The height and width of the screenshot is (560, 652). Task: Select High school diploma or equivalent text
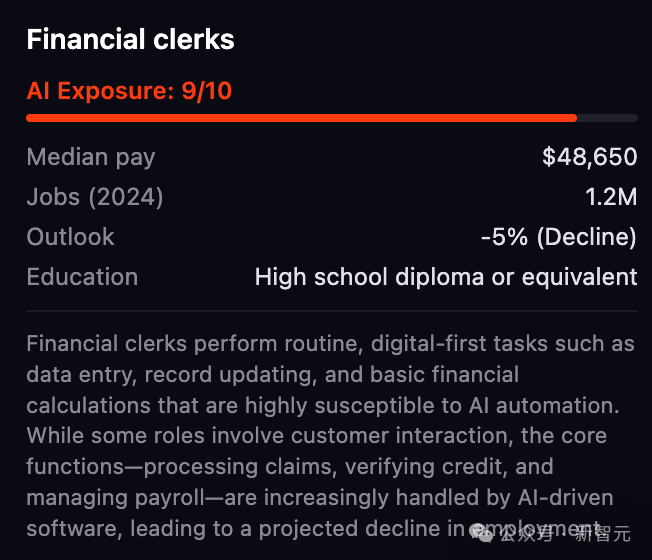[x=446, y=277]
